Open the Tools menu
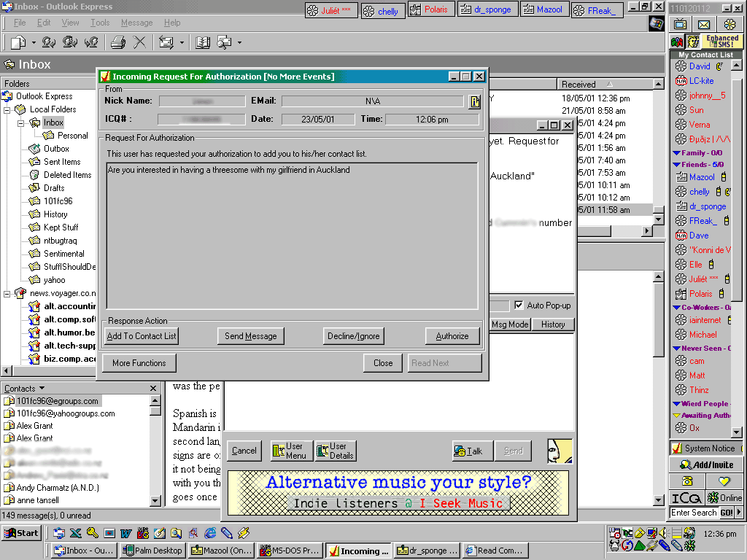This screenshot has width=747, height=560. point(100,23)
